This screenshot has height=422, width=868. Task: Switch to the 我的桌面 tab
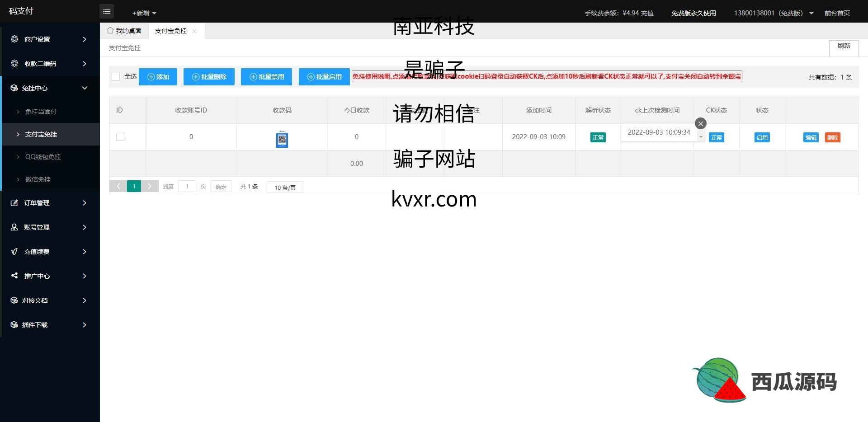[x=124, y=31]
